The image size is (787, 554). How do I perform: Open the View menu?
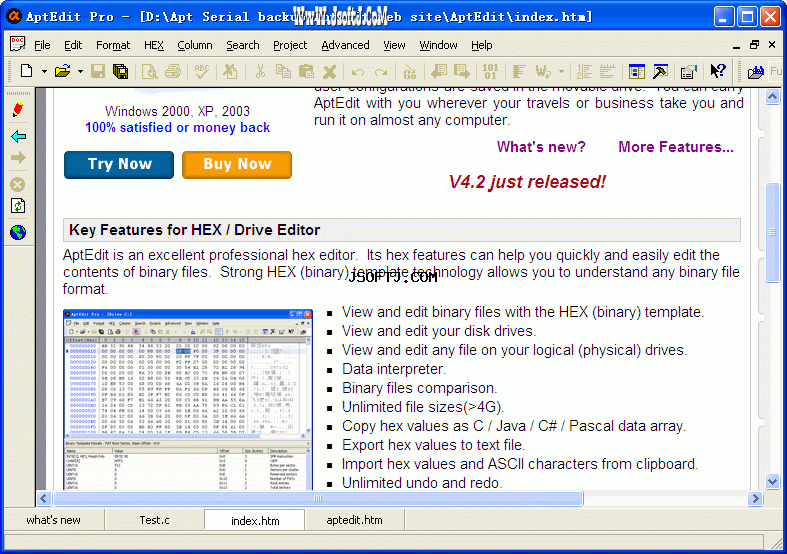point(394,45)
